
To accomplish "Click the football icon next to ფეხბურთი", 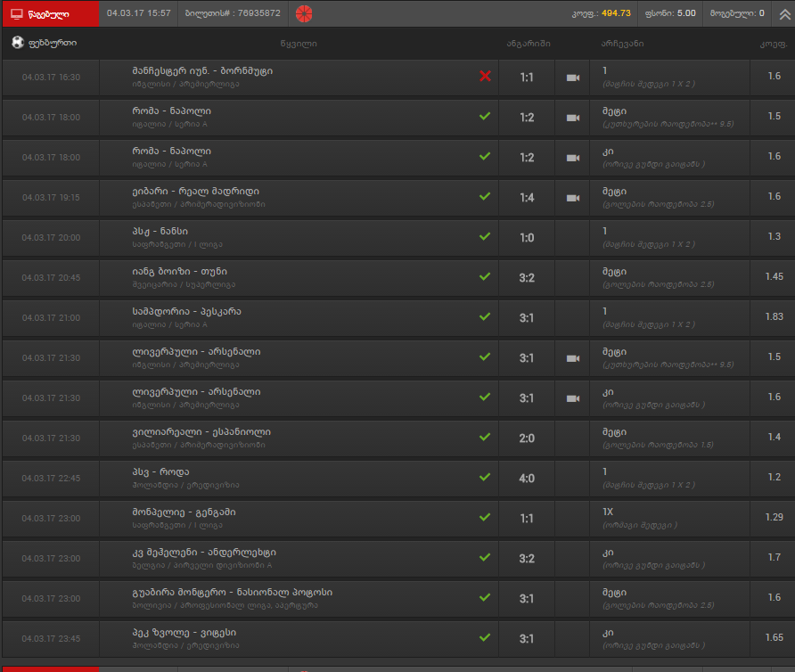I will pos(18,43).
